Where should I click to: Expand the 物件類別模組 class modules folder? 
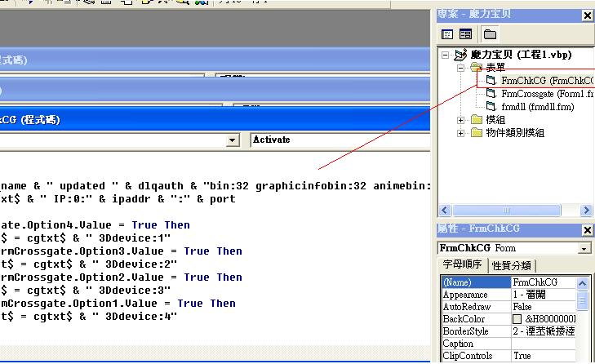pyautogui.click(x=460, y=134)
